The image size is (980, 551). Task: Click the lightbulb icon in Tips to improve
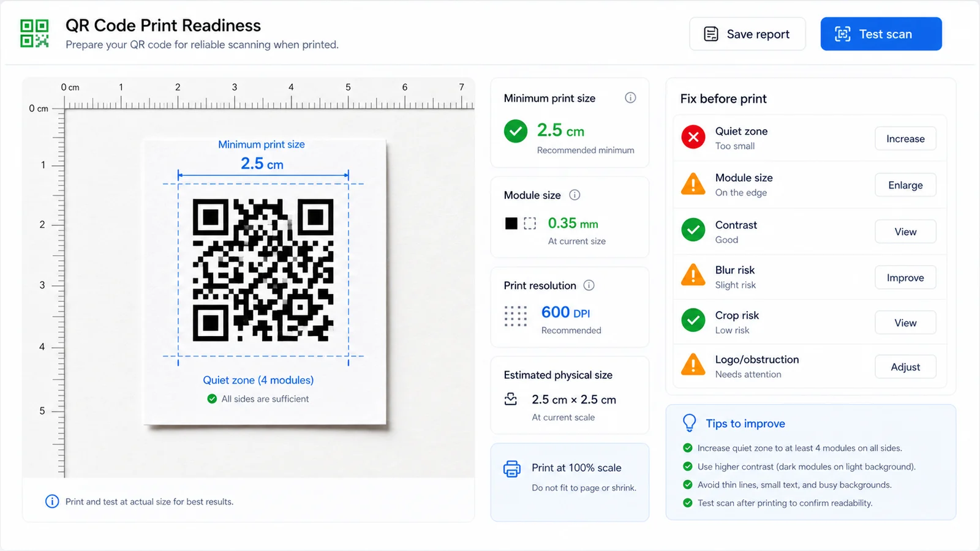point(690,423)
